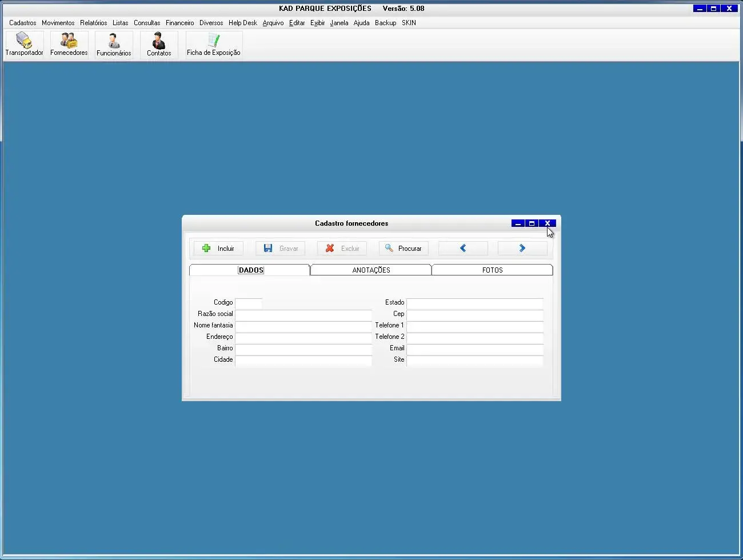Click the Email input field
Viewport: 743px width, 560px height.
(475, 349)
